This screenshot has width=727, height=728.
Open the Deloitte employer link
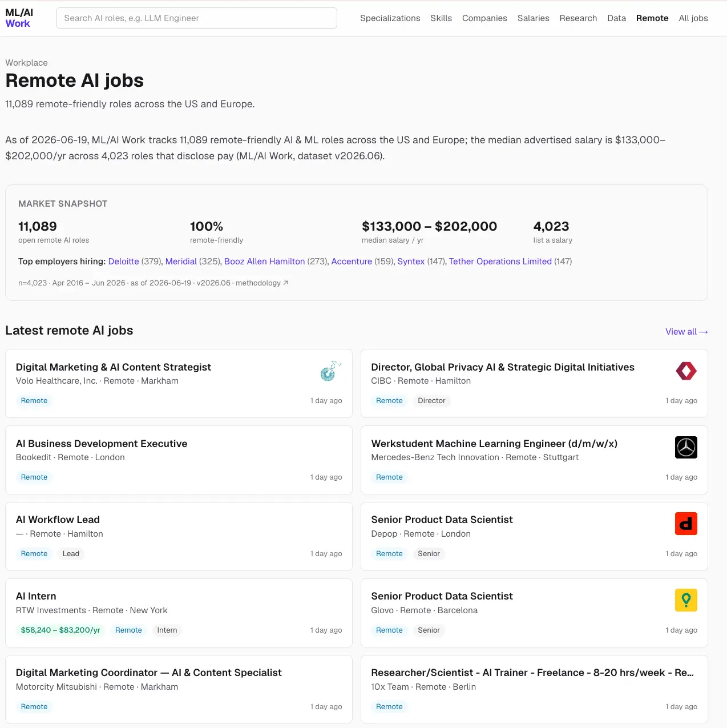point(124,262)
